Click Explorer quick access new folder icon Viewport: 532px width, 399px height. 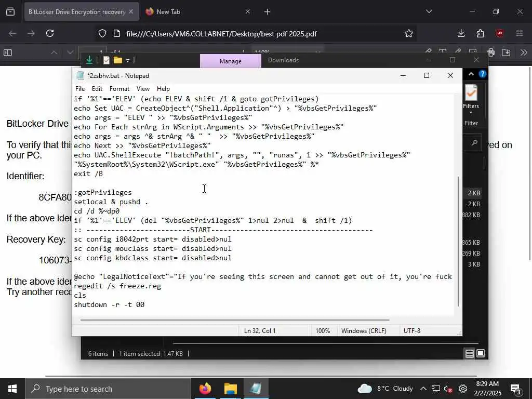coord(118,60)
